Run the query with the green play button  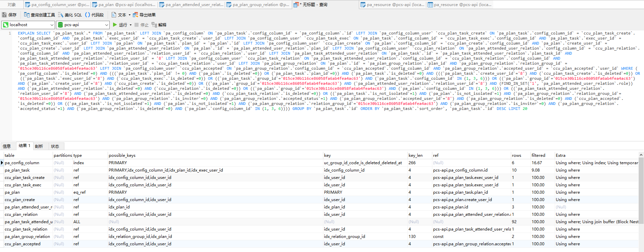pos(115,25)
